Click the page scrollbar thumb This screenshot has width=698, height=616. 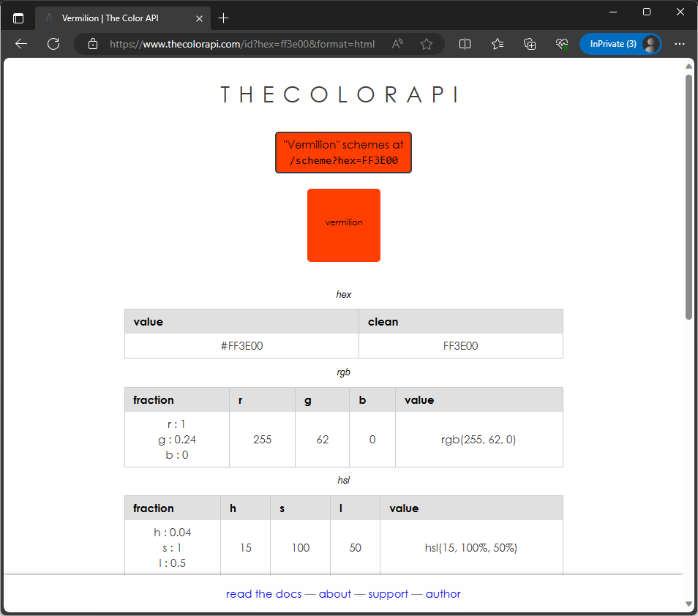(x=688, y=197)
